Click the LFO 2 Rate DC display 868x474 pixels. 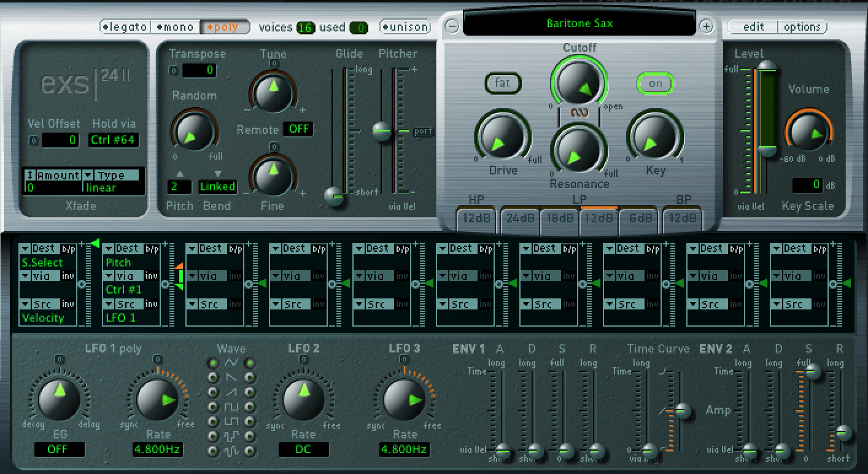point(303,449)
